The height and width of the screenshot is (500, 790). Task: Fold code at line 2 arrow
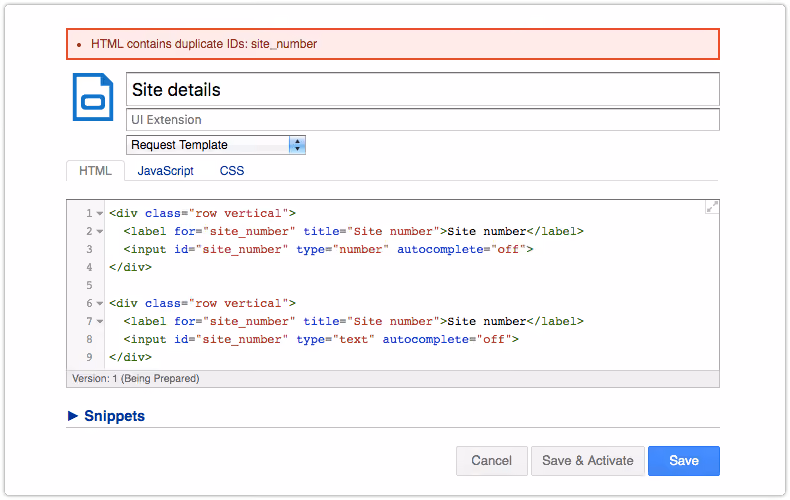tap(100, 232)
